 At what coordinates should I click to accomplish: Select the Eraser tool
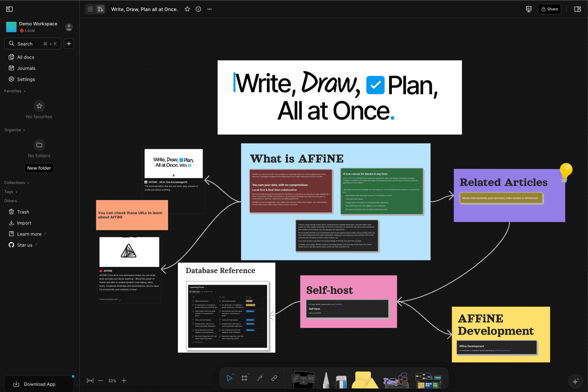pos(341,382)
